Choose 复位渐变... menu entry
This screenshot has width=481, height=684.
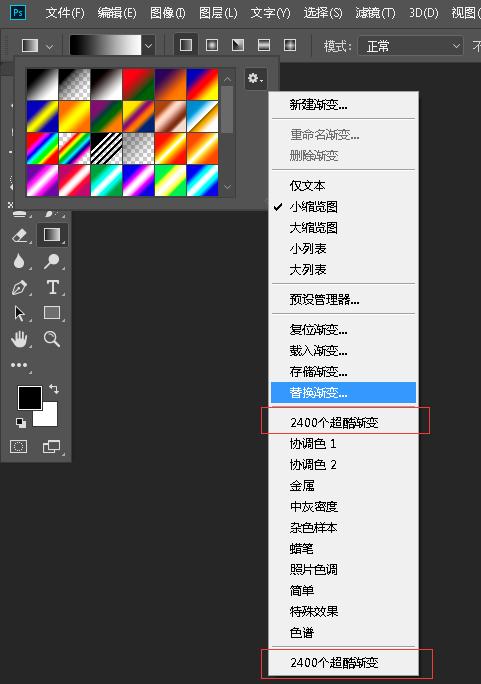pos(343,329)
